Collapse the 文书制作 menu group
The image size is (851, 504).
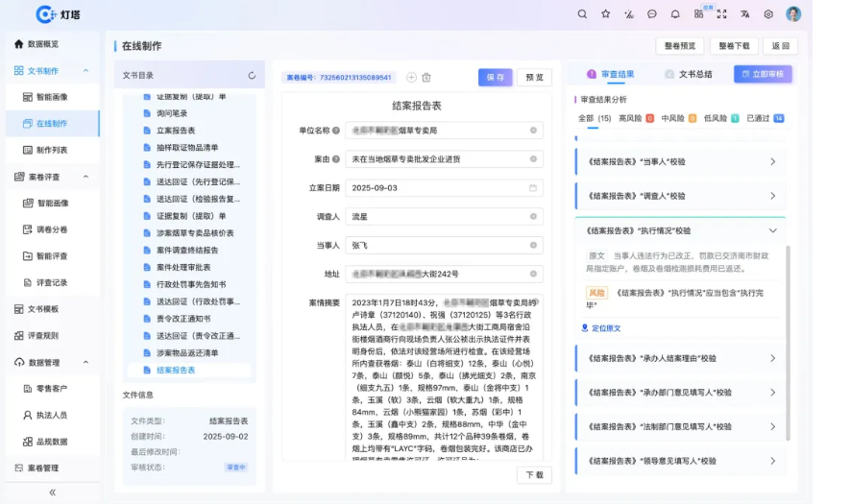pyautogui.click(x=85, y=70)
